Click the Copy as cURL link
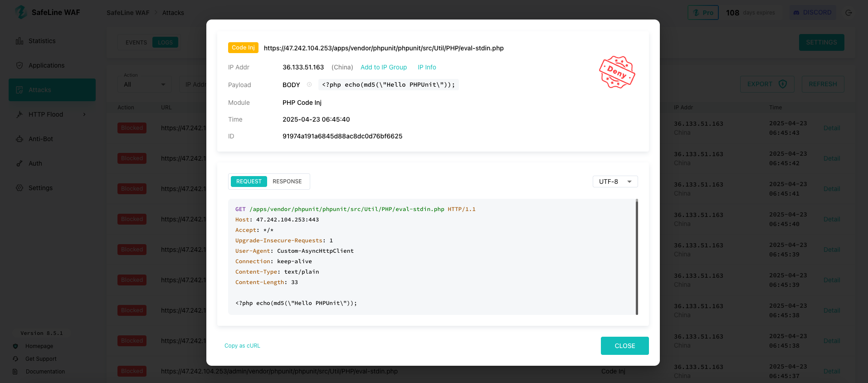 tap(242, 346)
